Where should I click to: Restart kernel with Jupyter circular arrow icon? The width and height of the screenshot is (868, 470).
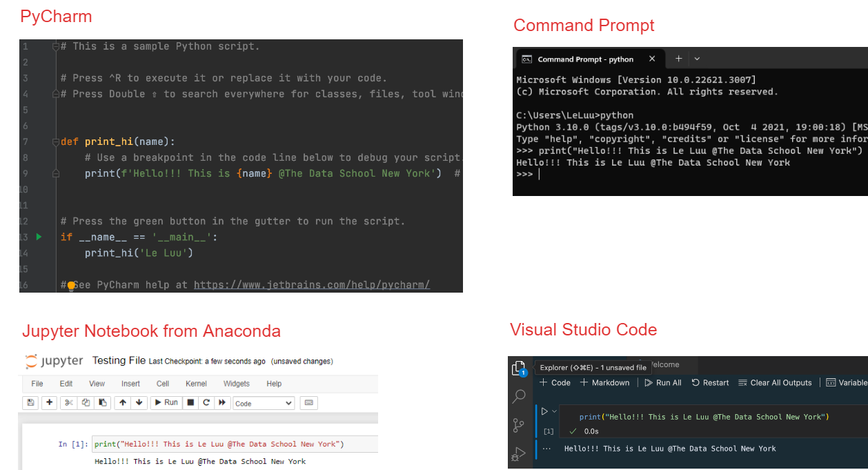tap(206, 402)
